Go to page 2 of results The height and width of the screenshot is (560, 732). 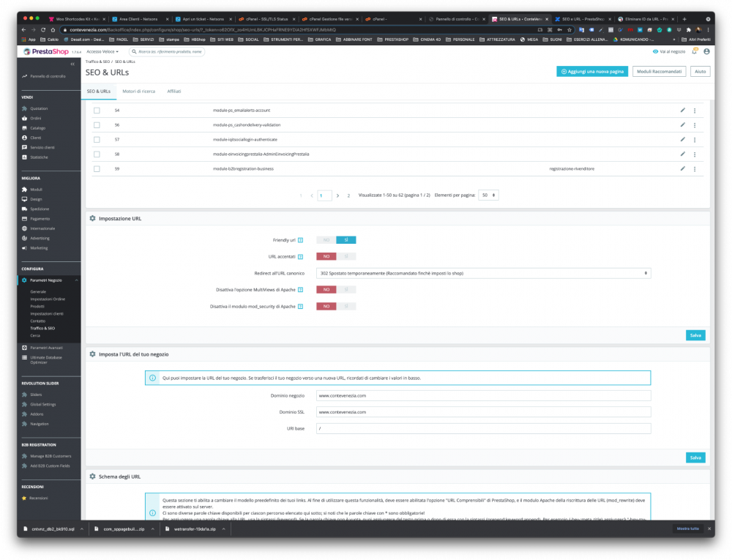pyautogui.click(x=348, y=195)
